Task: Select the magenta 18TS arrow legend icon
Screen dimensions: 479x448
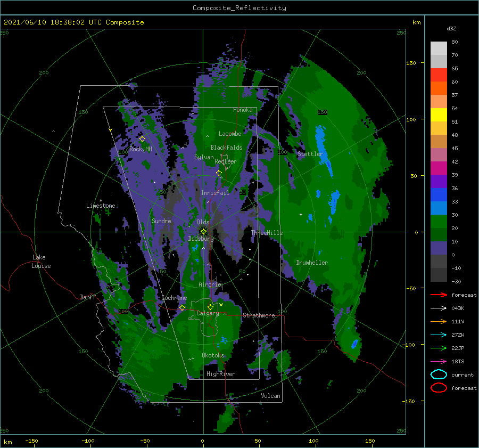Action: click(x=439, y=362)
